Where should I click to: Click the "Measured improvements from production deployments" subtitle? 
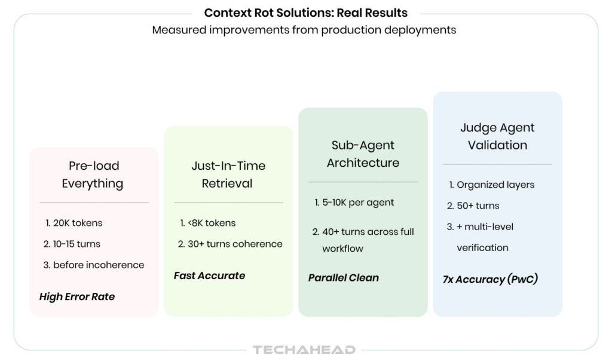304,30
